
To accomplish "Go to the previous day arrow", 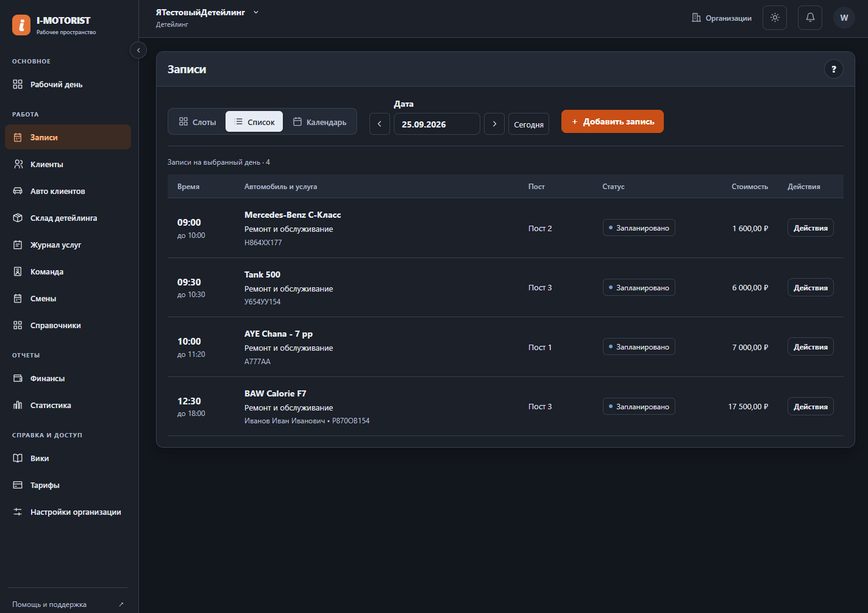I will tap(379, 124).
